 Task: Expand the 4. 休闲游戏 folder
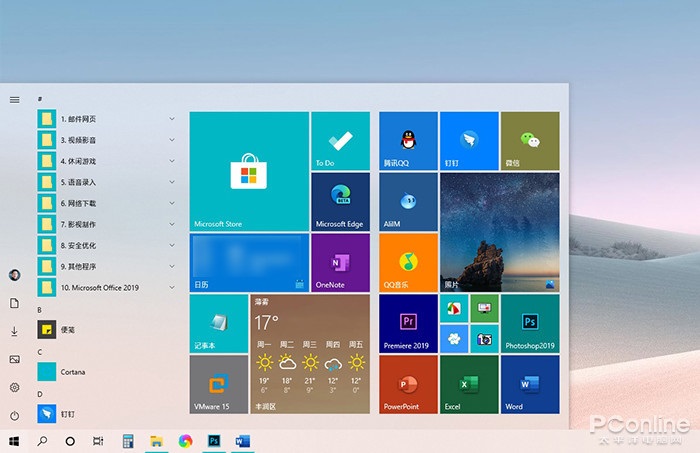106,161
